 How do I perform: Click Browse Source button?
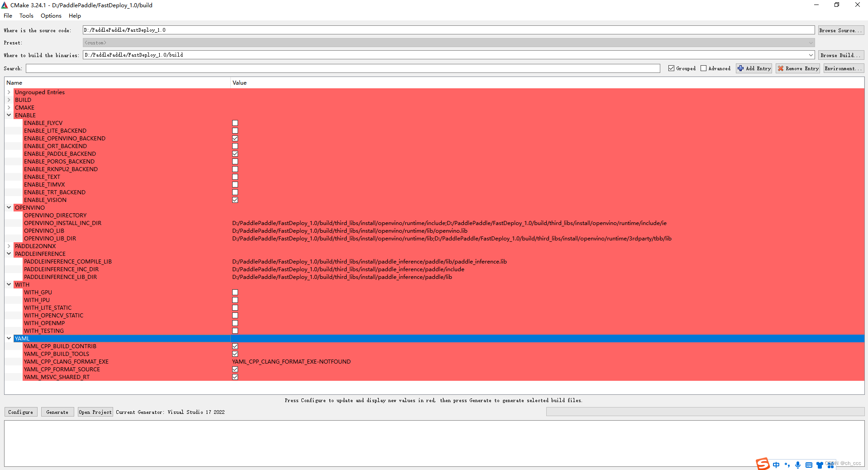pyautogui.click(x=841, y=30)
